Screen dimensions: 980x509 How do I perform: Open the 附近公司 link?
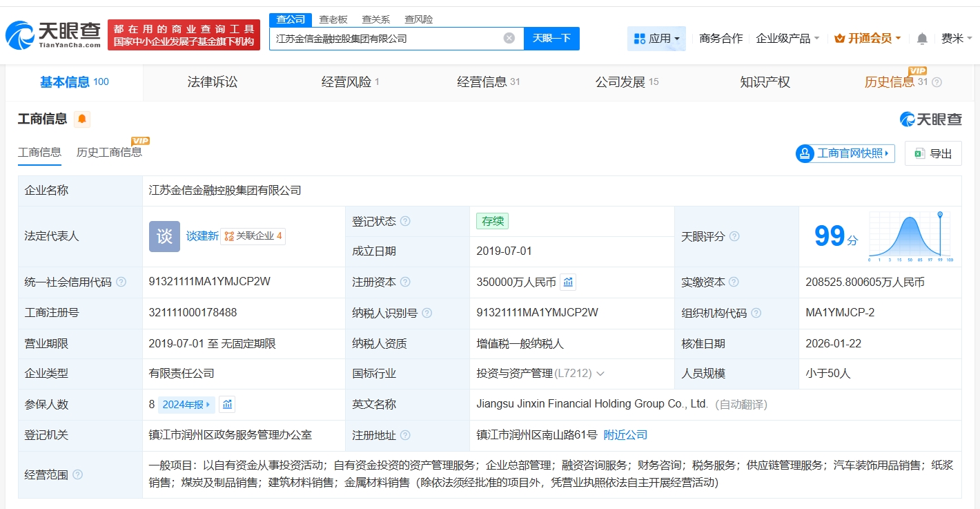626,435
